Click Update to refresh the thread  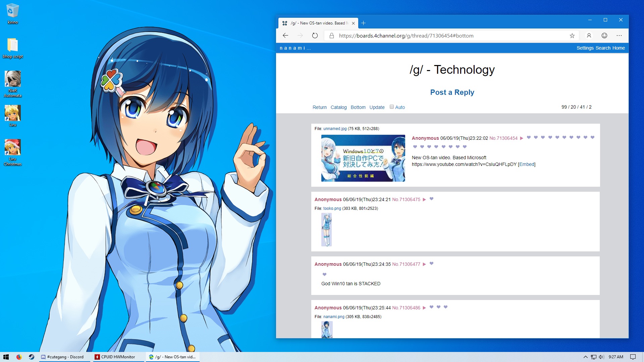point(377,107)
